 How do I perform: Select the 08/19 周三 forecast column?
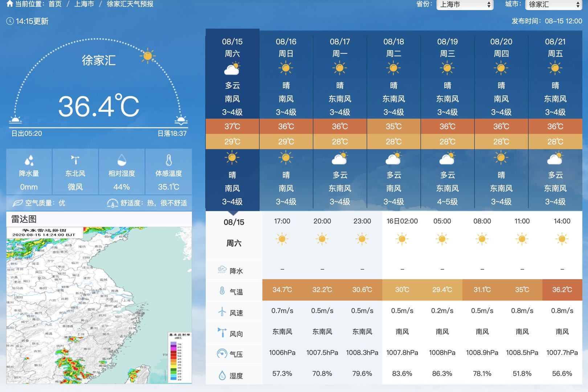(x=447, y=48)
